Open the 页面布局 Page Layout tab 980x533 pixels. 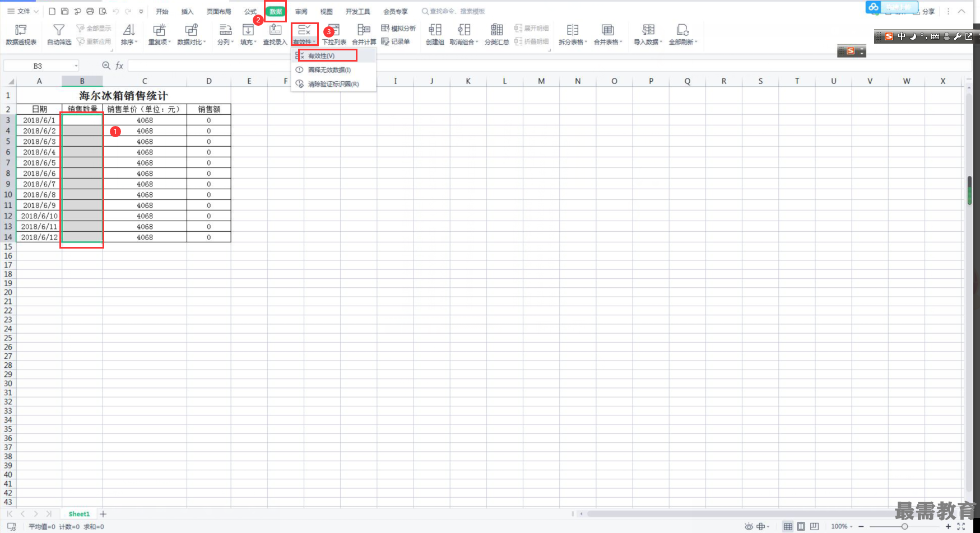pos(219,11)
